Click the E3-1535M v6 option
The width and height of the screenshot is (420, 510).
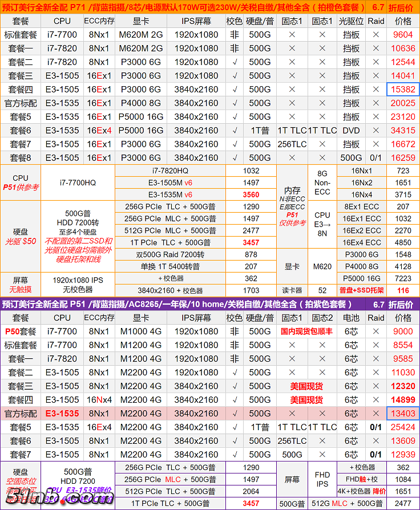point(170,195)
